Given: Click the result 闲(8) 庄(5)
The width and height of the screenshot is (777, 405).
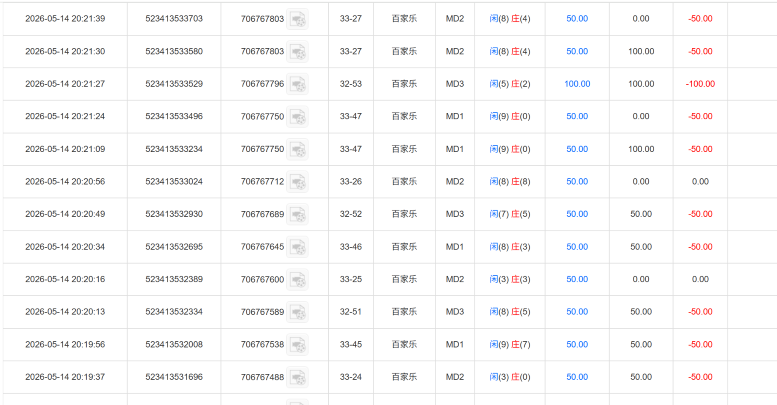Looking at the screenshot, I should pyautogui.click(x=510, y=311).
